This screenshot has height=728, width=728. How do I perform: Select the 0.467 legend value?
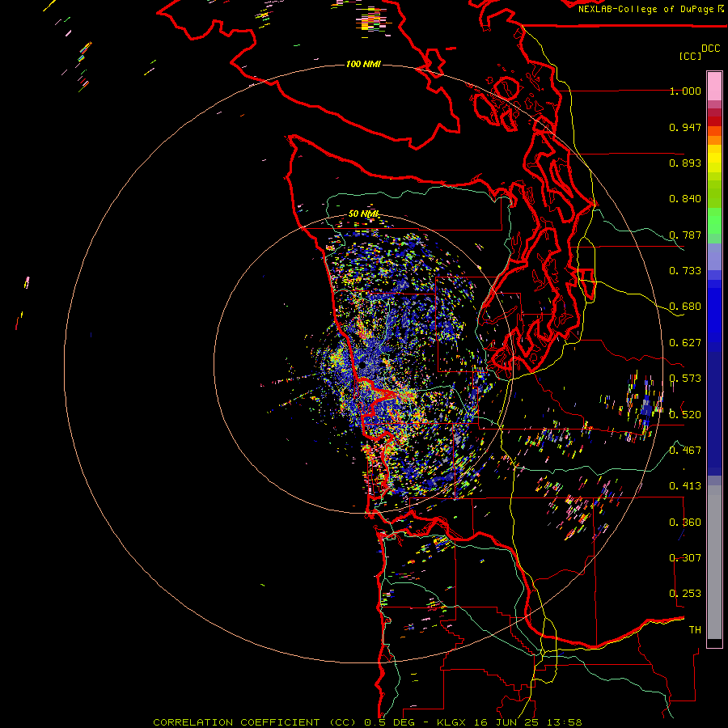pos(685,450)
